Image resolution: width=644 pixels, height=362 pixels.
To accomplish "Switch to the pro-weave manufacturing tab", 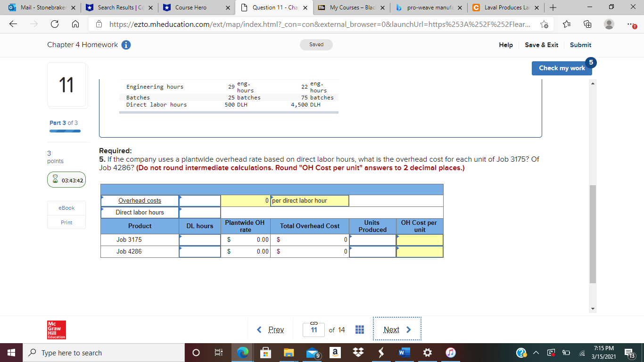I will 428,8.
